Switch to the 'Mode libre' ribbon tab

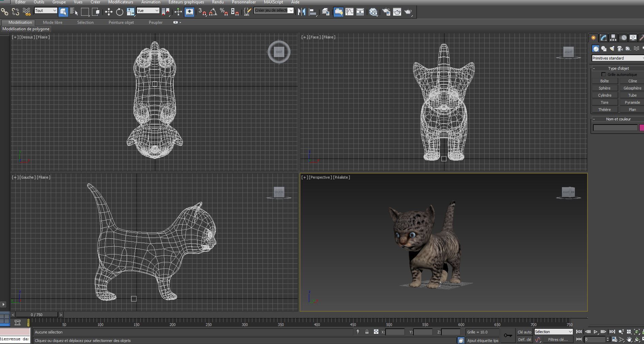pos(52,22)
